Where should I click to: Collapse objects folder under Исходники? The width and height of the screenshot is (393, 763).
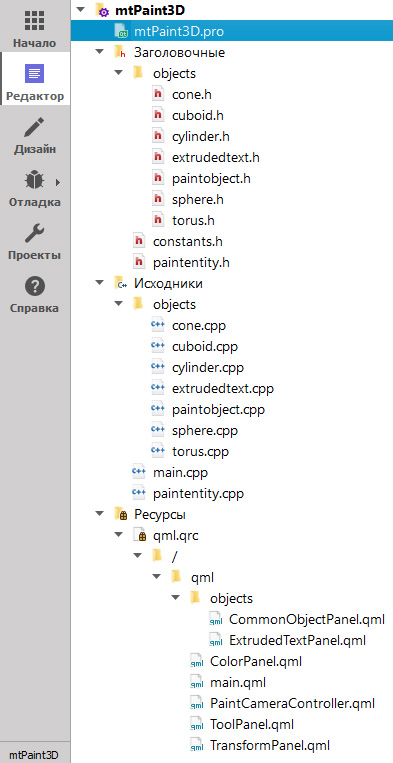(x=119, y=304)
